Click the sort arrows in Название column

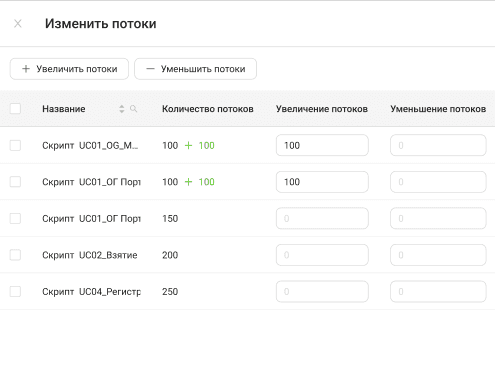122,109
